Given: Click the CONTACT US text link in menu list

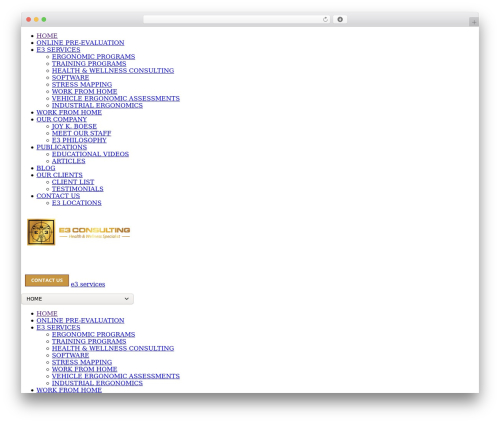Looking at the screenshot, I should coord(58,196).
